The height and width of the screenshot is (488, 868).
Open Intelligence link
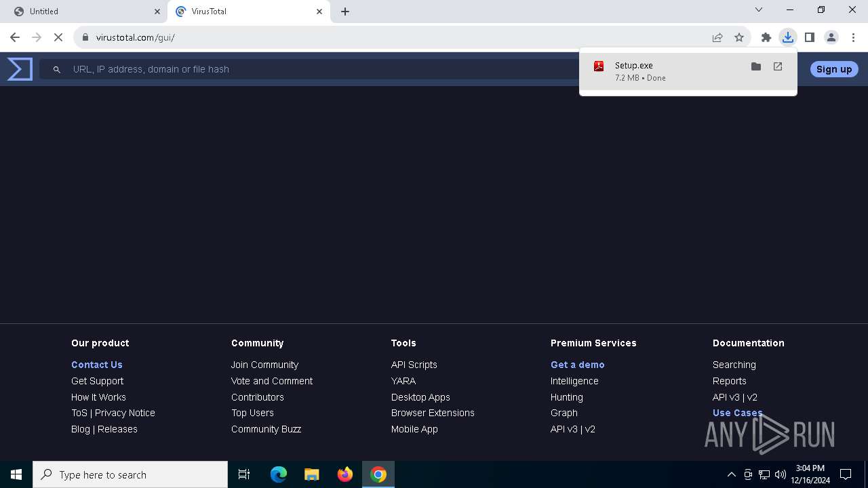tap(574, 381)
